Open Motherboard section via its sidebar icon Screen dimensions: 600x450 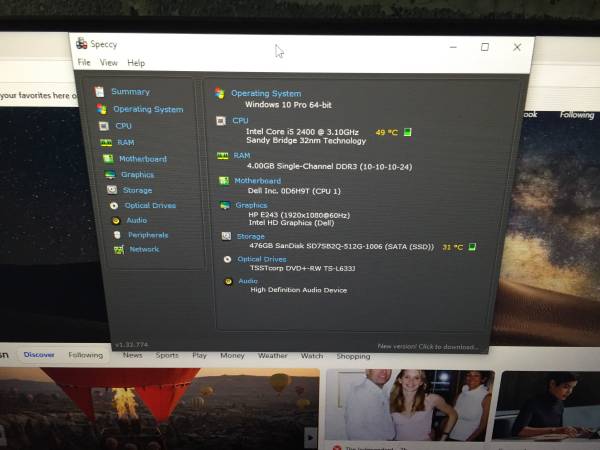tap(107, 159)
